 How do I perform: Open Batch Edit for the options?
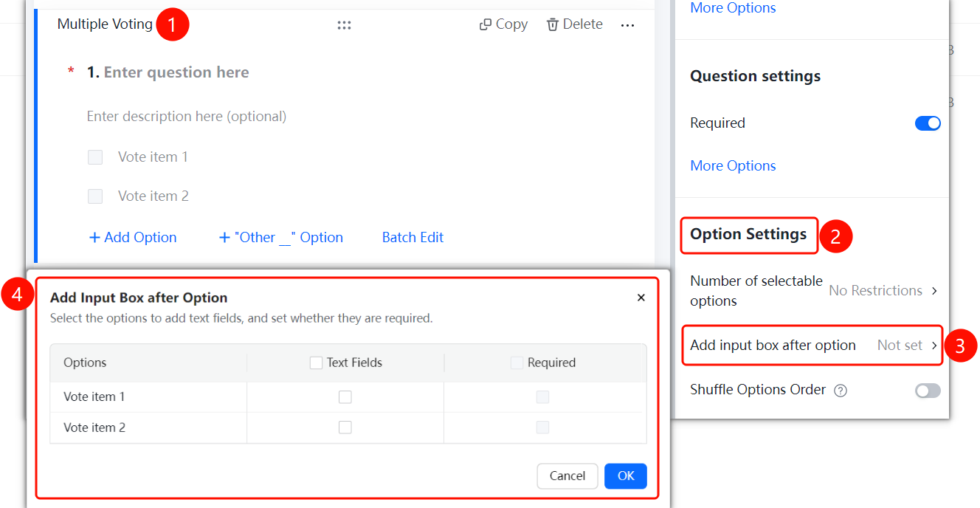coord(413,238)
